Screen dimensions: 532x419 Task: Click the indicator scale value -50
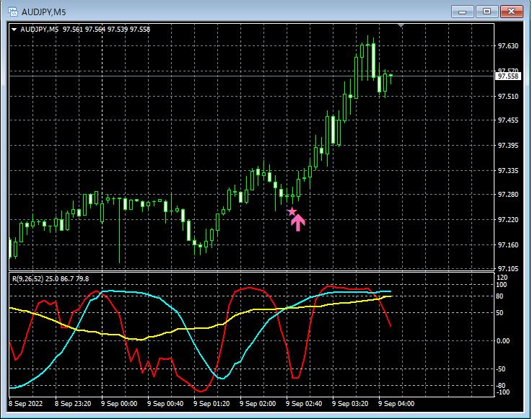tap(501, 369)
